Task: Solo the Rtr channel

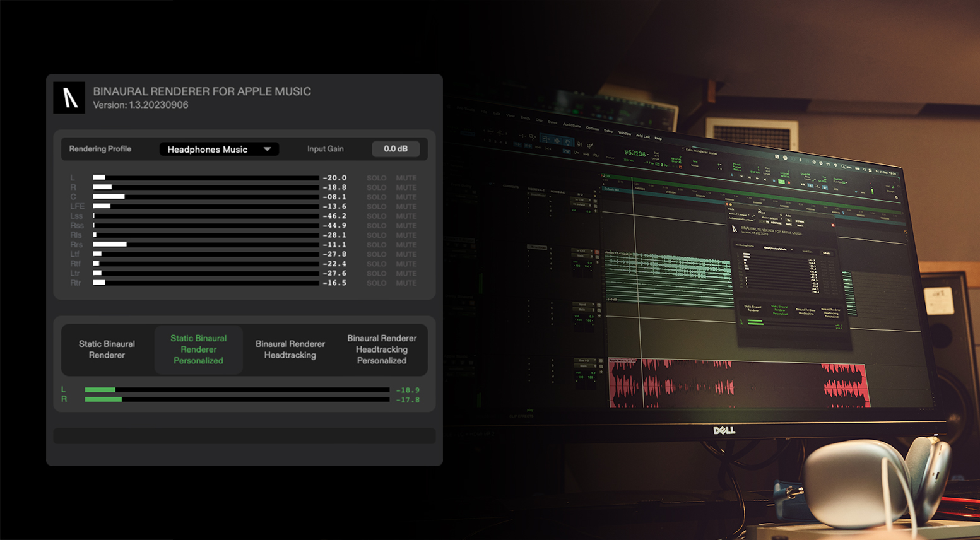Action: (x=377, y=283)
